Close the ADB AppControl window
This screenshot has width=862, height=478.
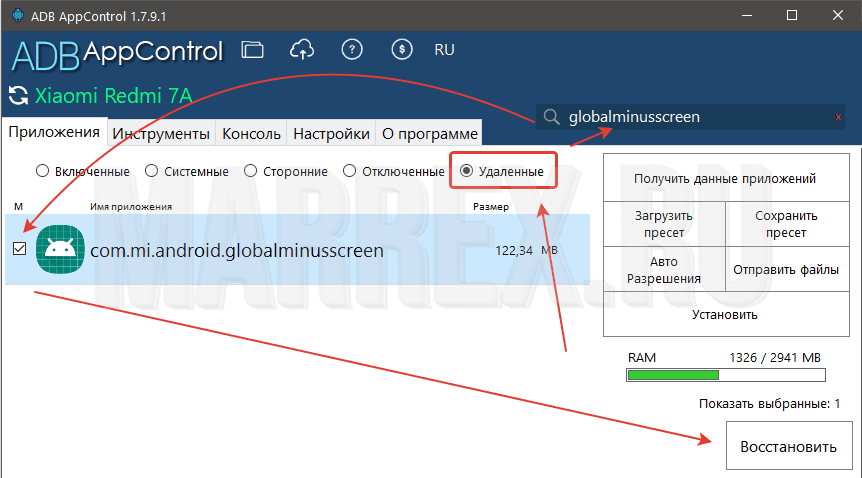(837, 15)
